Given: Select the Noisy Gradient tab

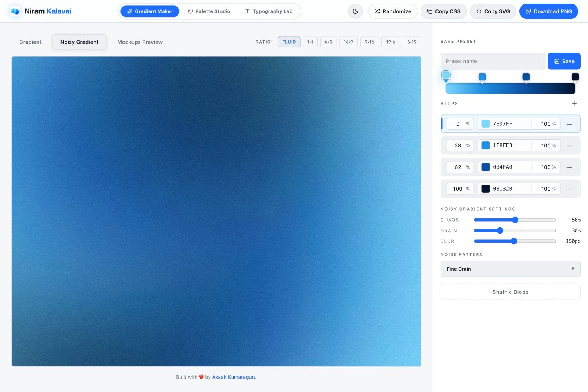Looking at the screenshot, I should pos(79,42).
